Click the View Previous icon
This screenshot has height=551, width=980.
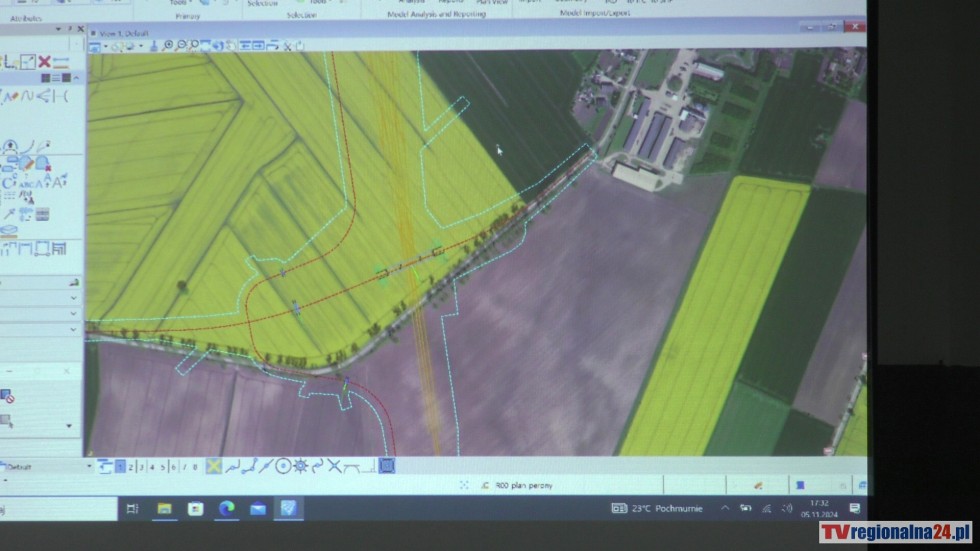tap(245, 46)
